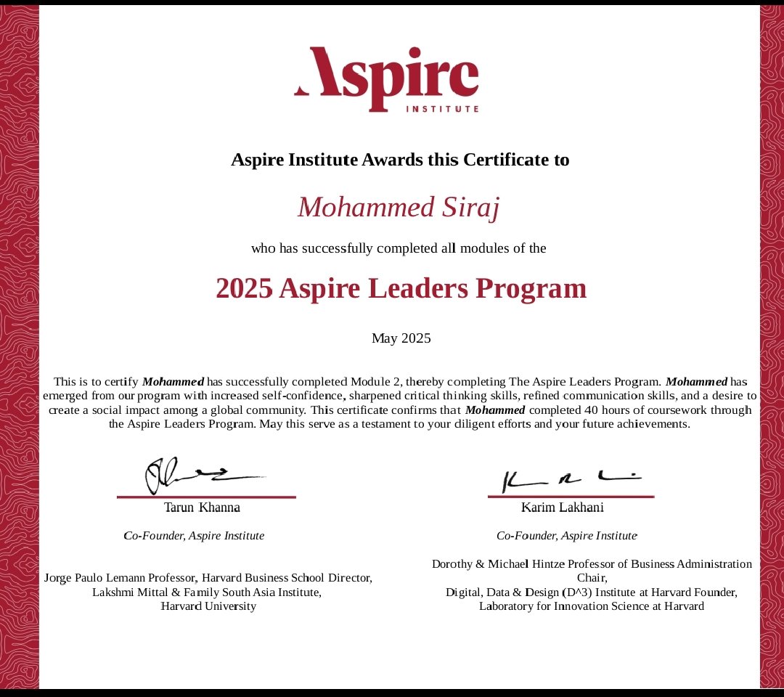Click the 'INSTITUTE' text under the logo
This screenshot has height=697, width=784.
pyautogui.click(x=443, y=108)
